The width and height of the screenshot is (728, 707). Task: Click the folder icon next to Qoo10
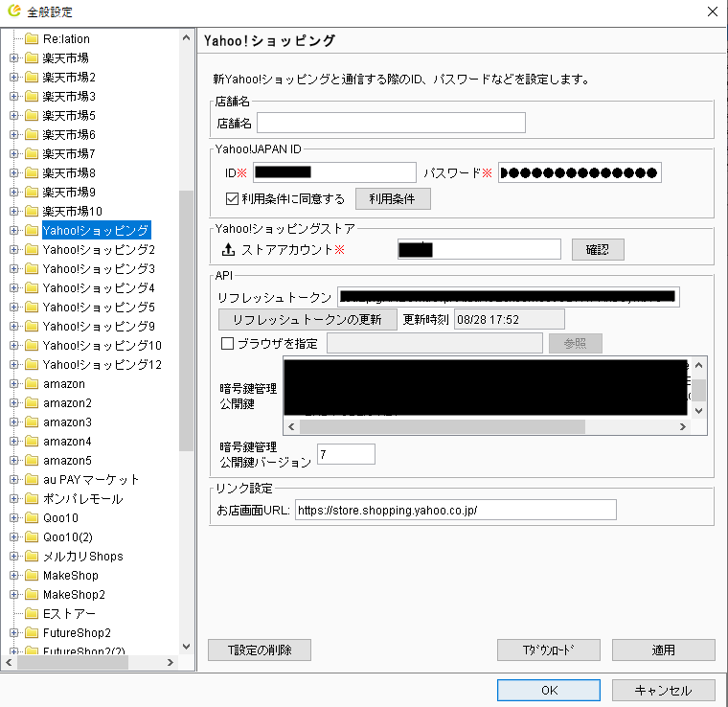[31, 517]
